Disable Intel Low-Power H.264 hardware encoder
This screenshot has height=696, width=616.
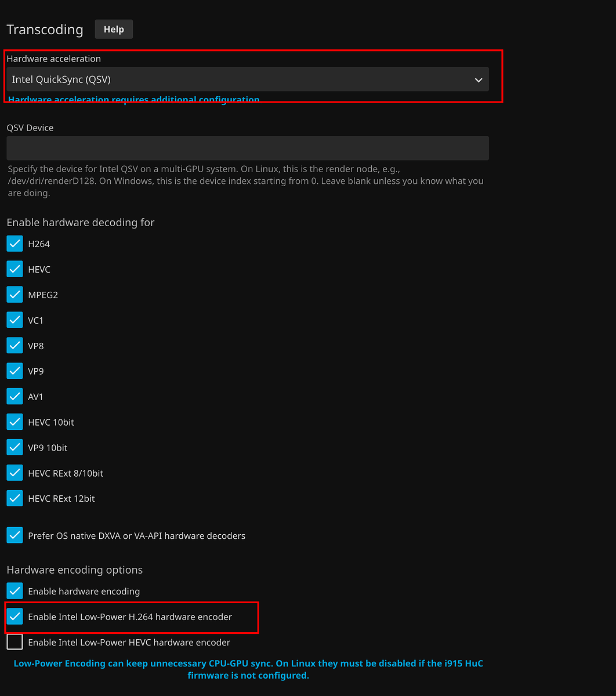click(15, 617)
